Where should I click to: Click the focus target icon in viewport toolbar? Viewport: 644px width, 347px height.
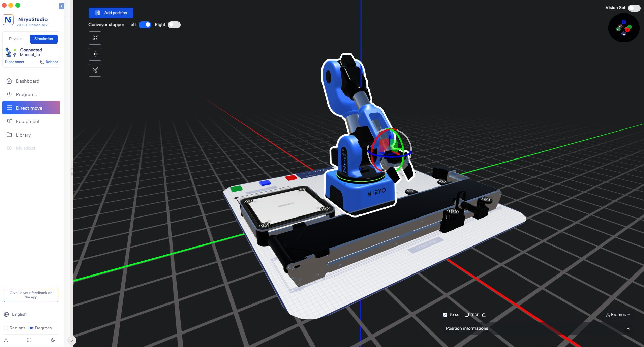[95, 54]
